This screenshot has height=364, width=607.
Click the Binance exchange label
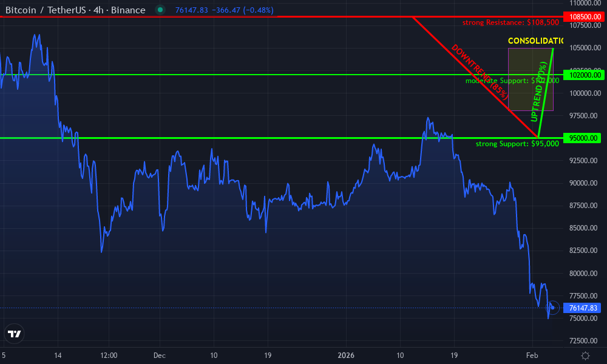coord(127,10)
